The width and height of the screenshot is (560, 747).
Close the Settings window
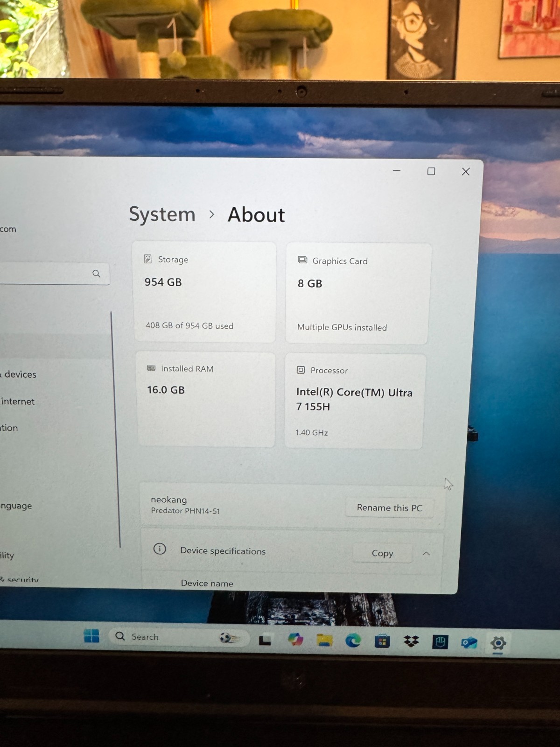click(466, 172)
